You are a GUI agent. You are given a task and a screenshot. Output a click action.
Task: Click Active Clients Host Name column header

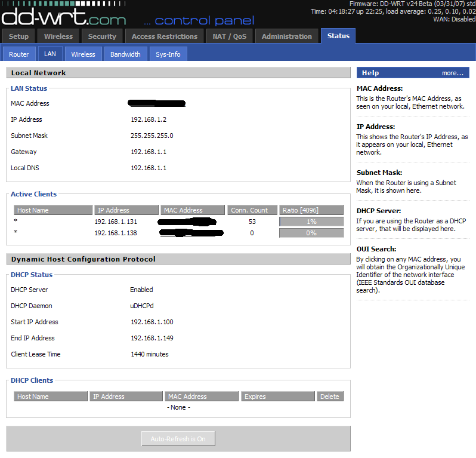(x=53, y=210)
